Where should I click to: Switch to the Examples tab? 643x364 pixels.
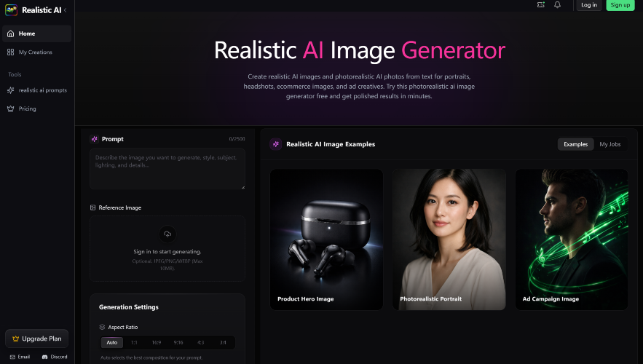point(575,144)
